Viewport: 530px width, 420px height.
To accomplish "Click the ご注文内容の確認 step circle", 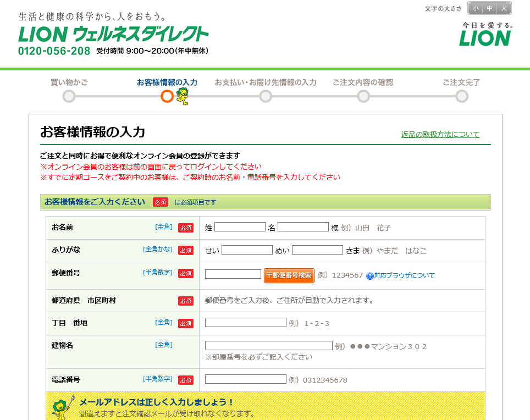I will (x=364, y=96).
